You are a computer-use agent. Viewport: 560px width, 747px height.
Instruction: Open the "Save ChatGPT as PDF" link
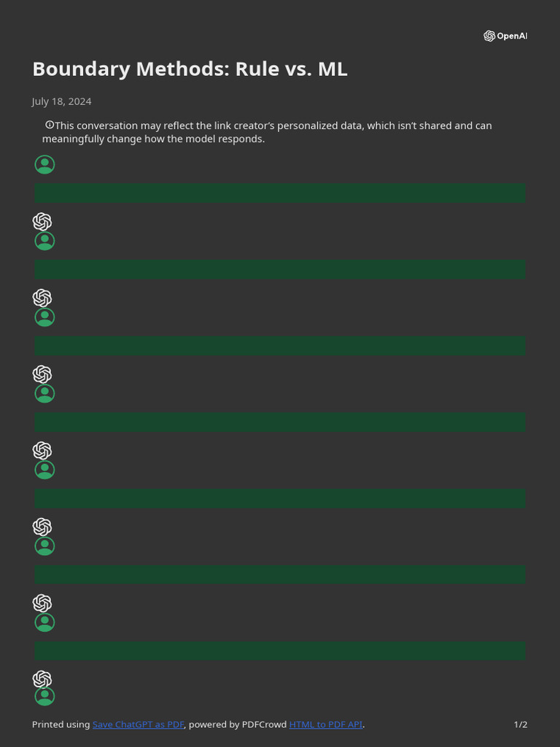click(x=138, y=724)
